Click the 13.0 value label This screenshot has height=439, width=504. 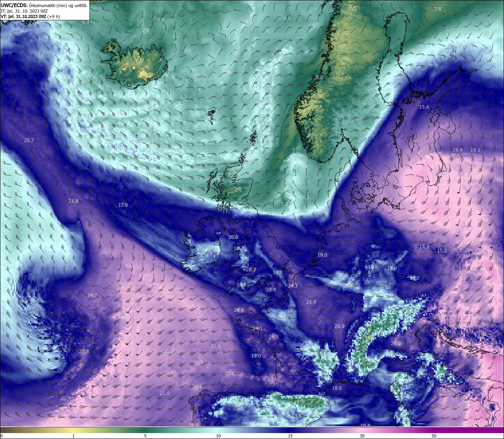point(256,356)
